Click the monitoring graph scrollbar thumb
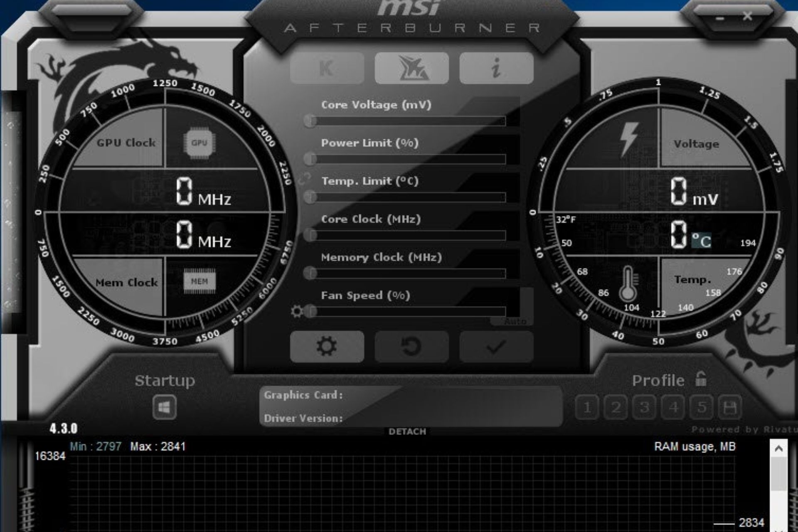 tap(779, 474)
